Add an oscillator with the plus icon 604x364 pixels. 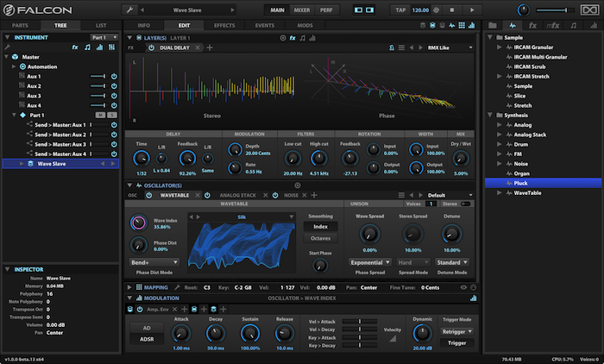(314, 195)
